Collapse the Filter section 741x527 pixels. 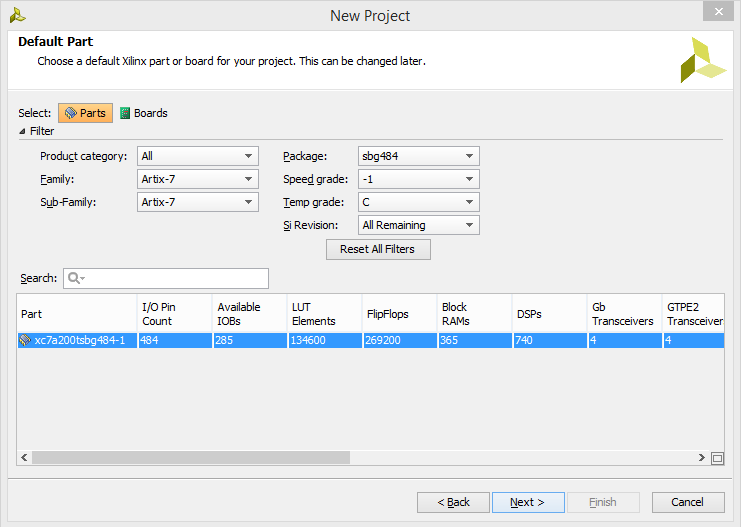coord(22,131)
